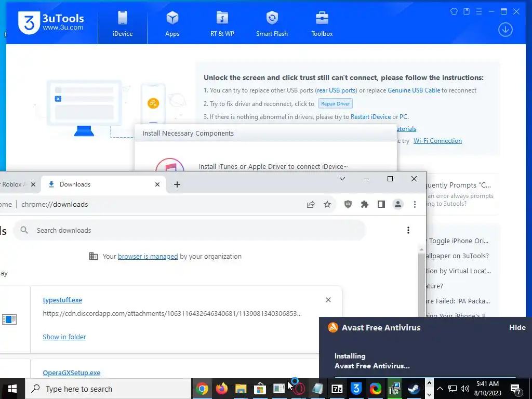Screen dimensions: 532x399
Task: Open the typestuff.exe download link
Action: pyautogui.click(x=62, y=300)
